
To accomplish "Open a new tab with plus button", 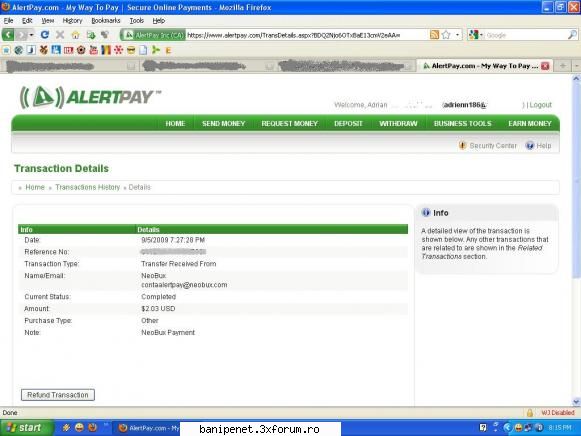I will pos(563,66).
